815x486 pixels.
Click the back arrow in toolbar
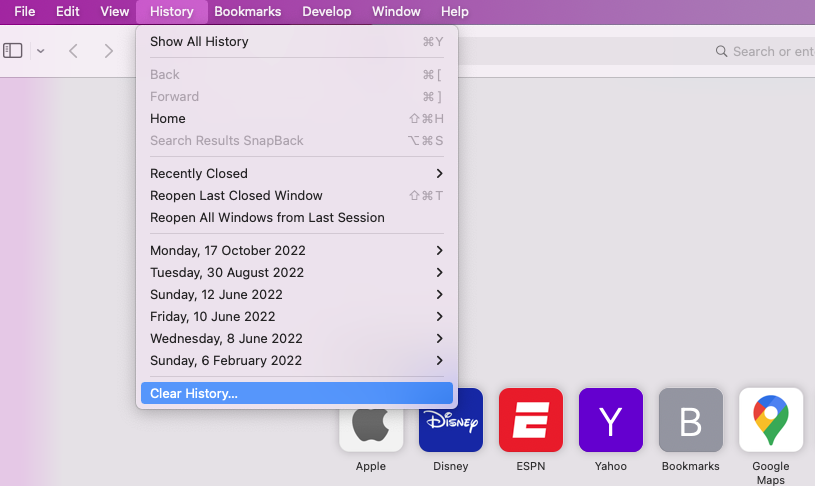click(73, 51)
